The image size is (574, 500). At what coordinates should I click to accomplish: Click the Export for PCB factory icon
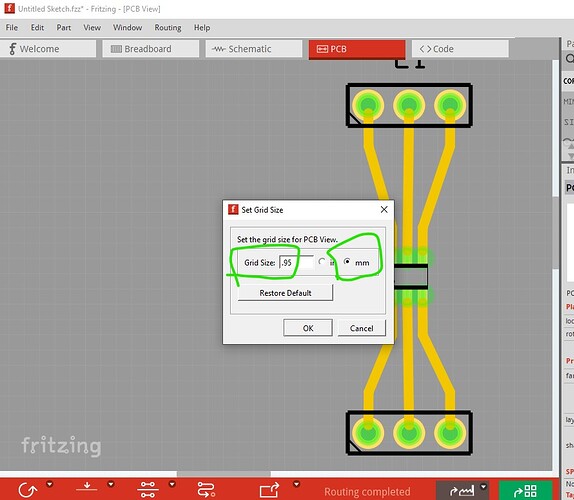(x=461, y=490)
